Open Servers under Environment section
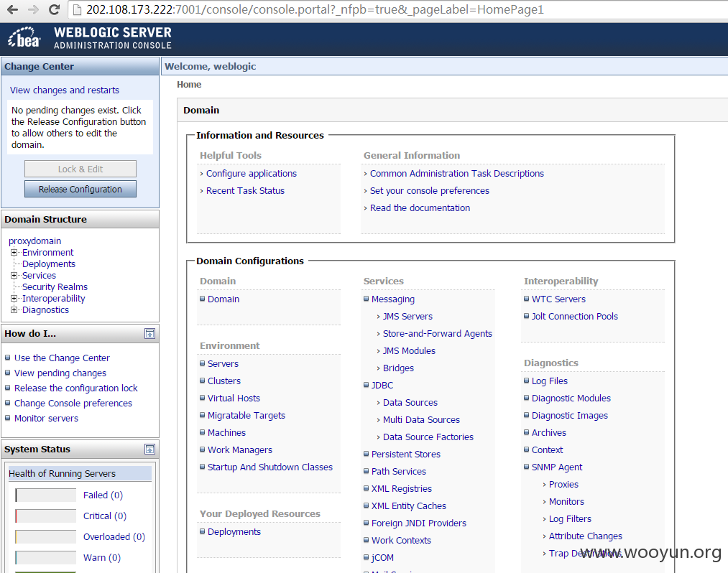 [x=223, y=364]
